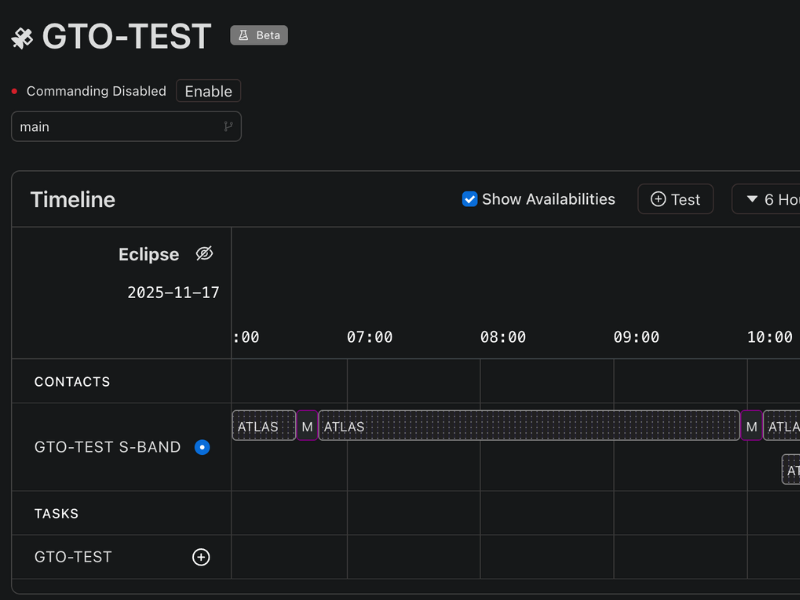This screenshot has height=600, width=800.
Task: Click the 10:00 time label
Action: click(769, 337)
